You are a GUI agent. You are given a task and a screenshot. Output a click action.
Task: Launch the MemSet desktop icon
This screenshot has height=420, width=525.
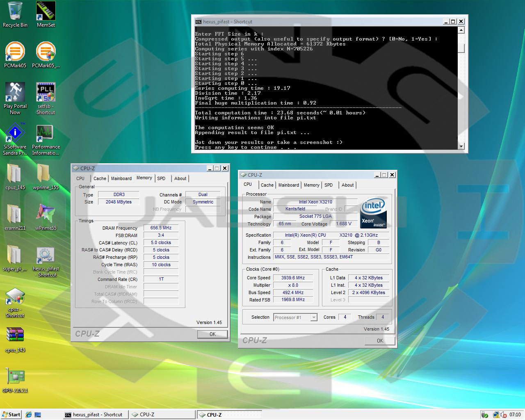(46, 15)
